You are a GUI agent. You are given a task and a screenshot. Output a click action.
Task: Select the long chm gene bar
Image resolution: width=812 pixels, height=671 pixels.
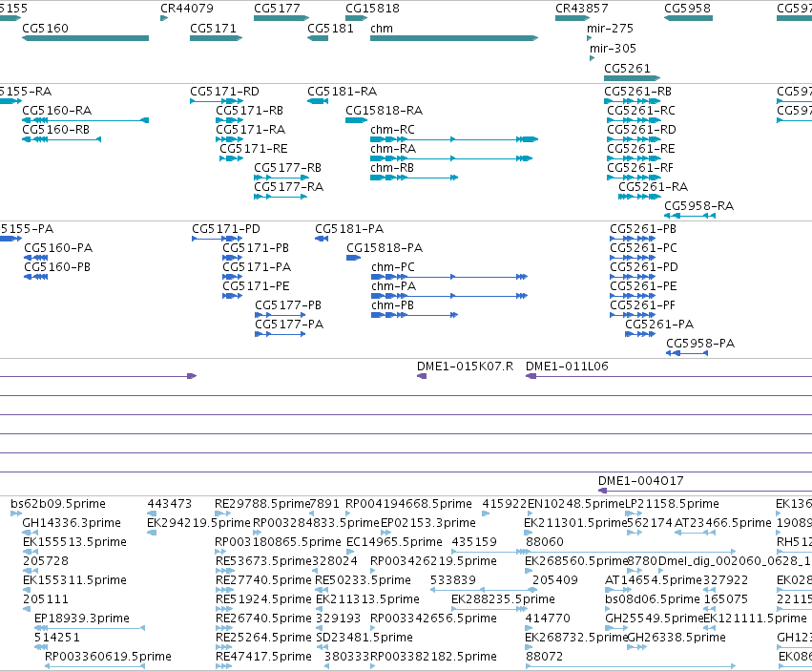(x=454, y=38)
